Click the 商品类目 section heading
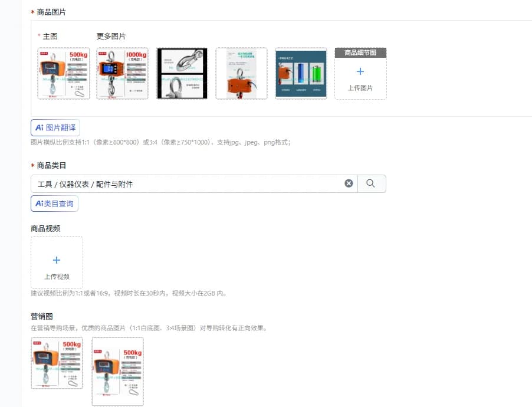Screen dimensions: 532x407 (51, 166)
